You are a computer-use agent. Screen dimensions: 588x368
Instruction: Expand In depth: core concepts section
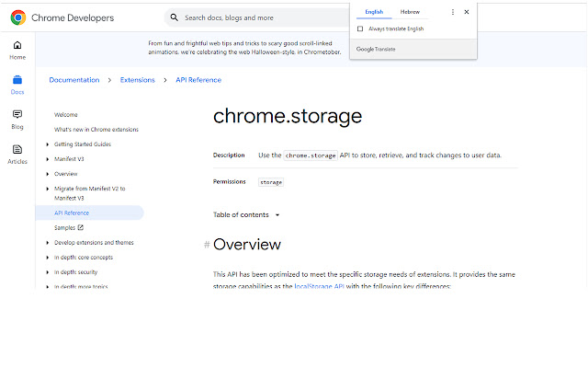tap(48, 258)
